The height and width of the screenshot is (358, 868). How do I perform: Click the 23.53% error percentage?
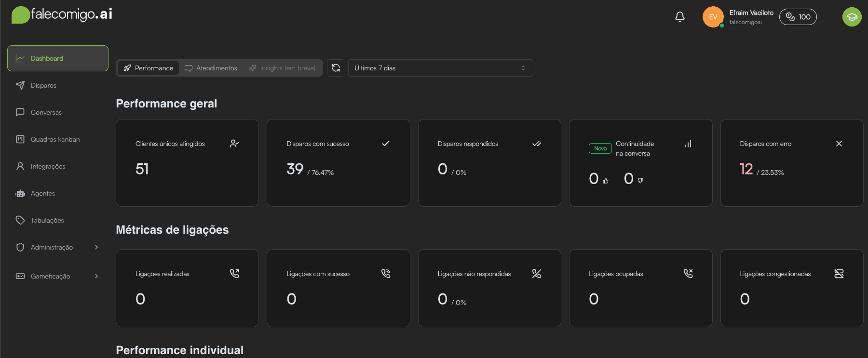[x=773, y=172]
